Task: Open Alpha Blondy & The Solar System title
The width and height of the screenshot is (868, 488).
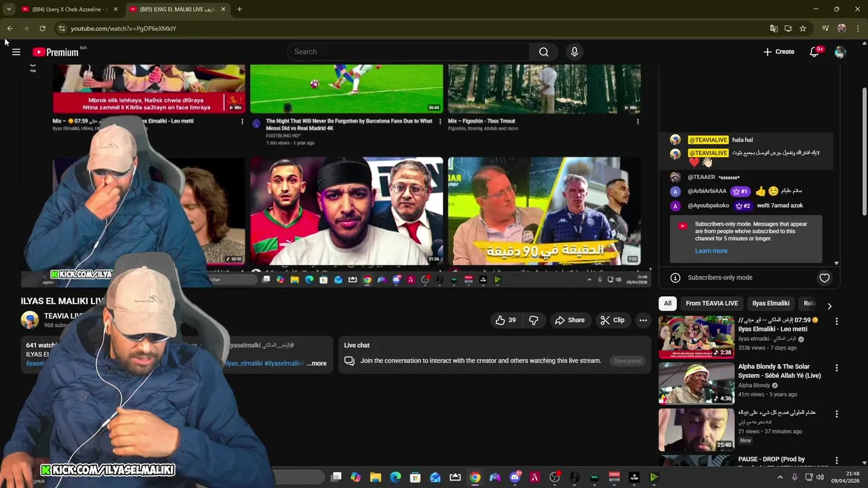Action: pos(779,371)
